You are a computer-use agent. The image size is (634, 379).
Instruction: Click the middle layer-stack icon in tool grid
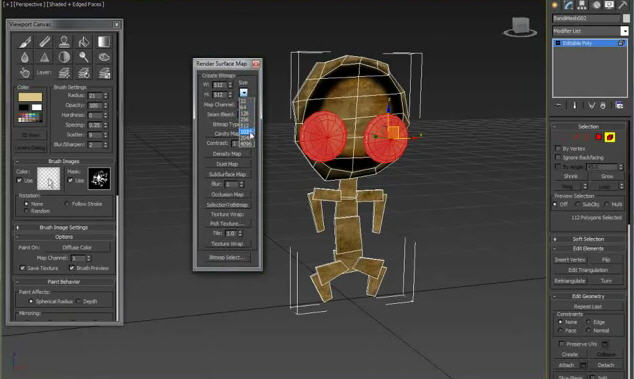click(x=84, y=73)
